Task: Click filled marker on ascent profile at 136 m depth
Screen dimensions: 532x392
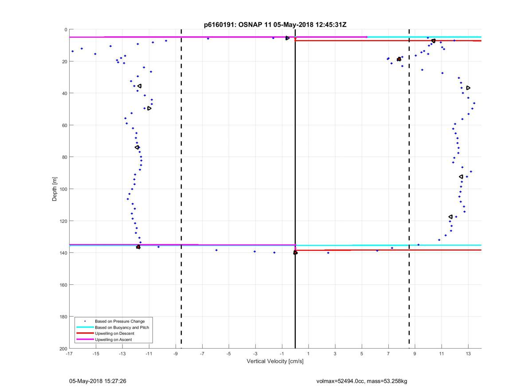Action: pos(138,247)
